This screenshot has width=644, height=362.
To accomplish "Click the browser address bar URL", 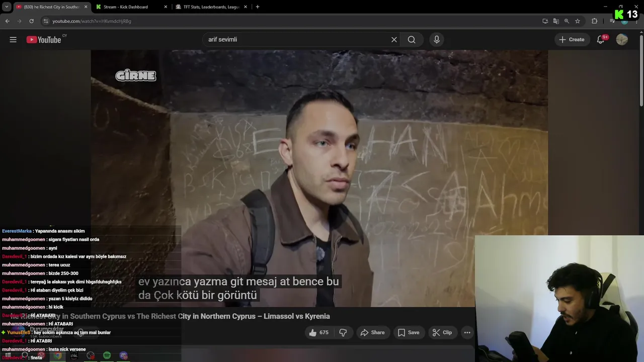I will click(92, 21).
